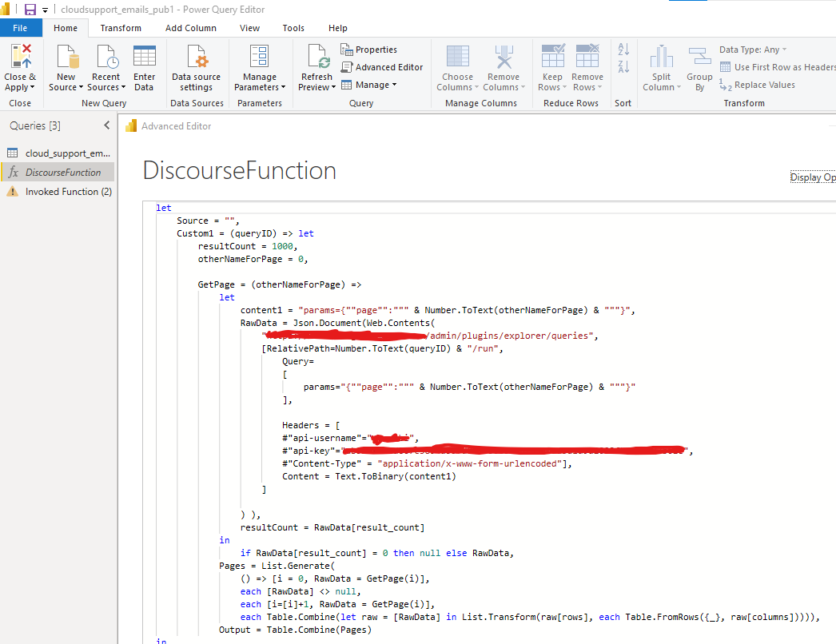Click the 'Output = Table.Combine(Pages)' line
Screen dimensions: 836x644
point(296,630)
